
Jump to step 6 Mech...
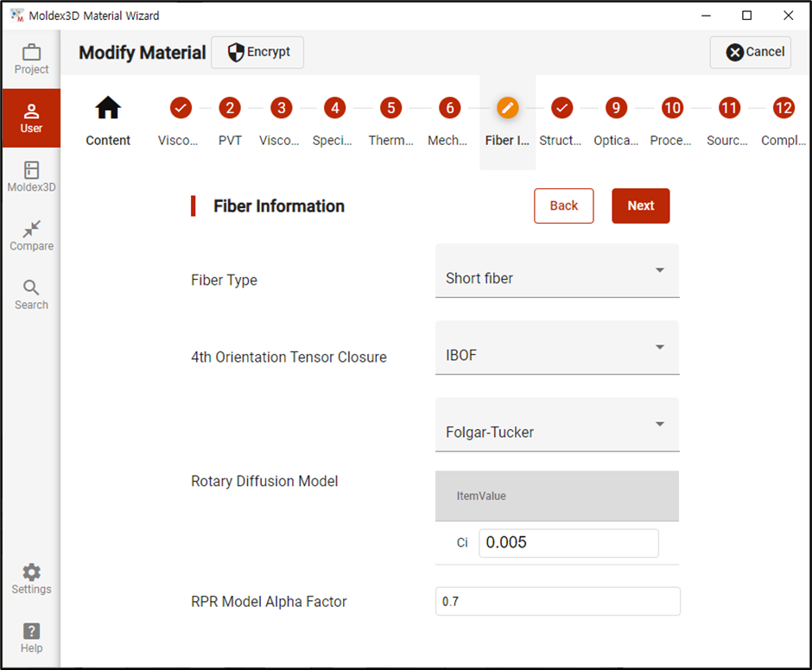449,122
